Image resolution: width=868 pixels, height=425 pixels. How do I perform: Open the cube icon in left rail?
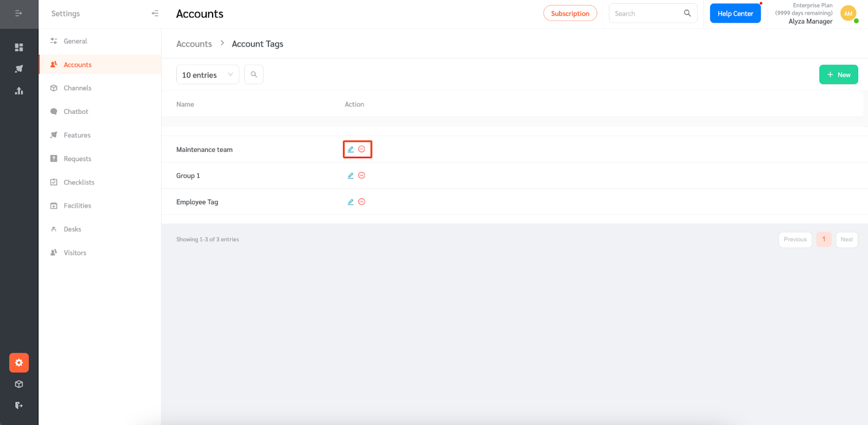point(19,384)
